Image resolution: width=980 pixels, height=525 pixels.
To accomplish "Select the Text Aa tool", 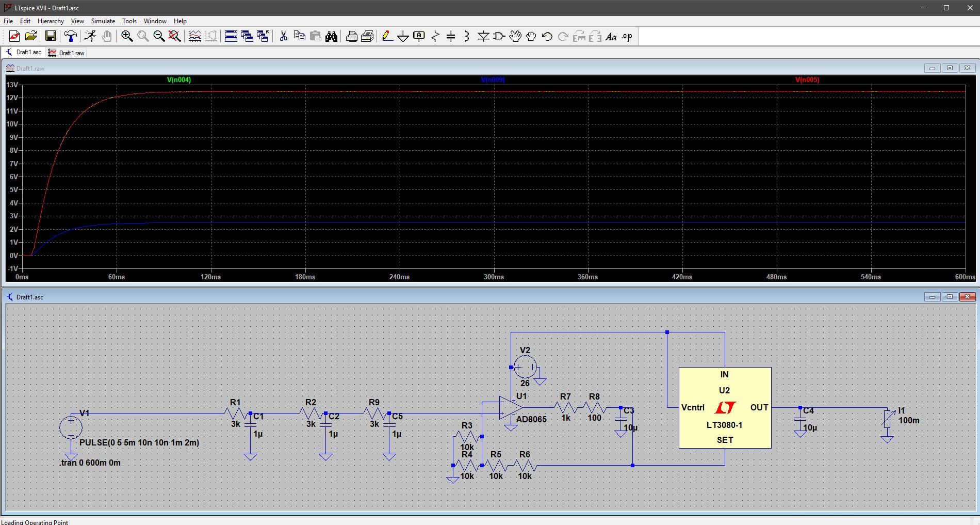I will (x=611, y=36).
